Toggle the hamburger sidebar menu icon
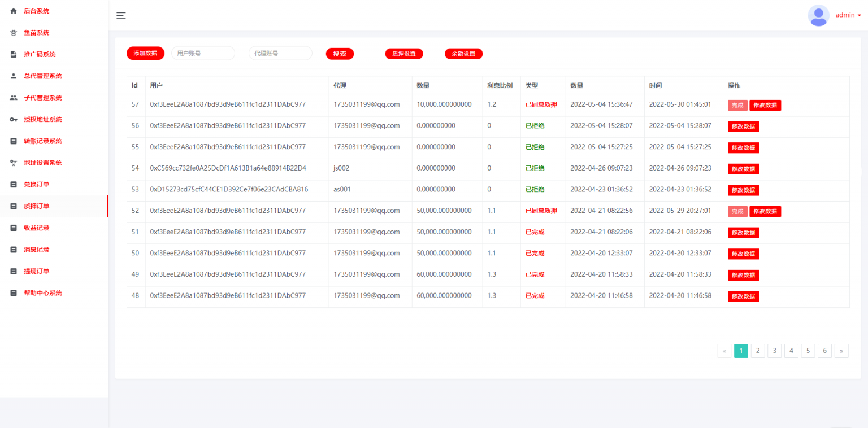 coord(121,15)
